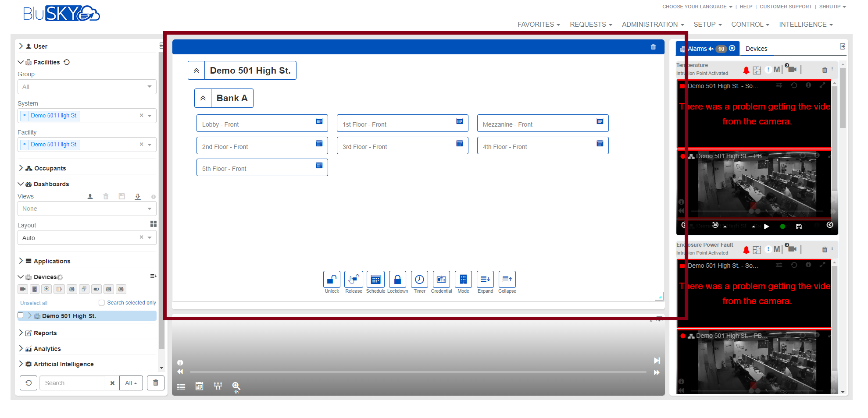Check the Demo 501 High St. device checkbox

point(21,315)
